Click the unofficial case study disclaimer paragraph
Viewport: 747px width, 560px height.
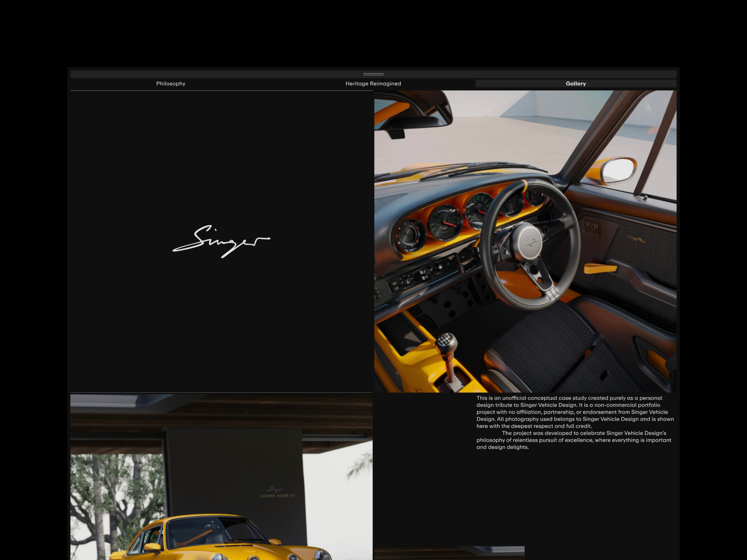[x=575, y=412]
